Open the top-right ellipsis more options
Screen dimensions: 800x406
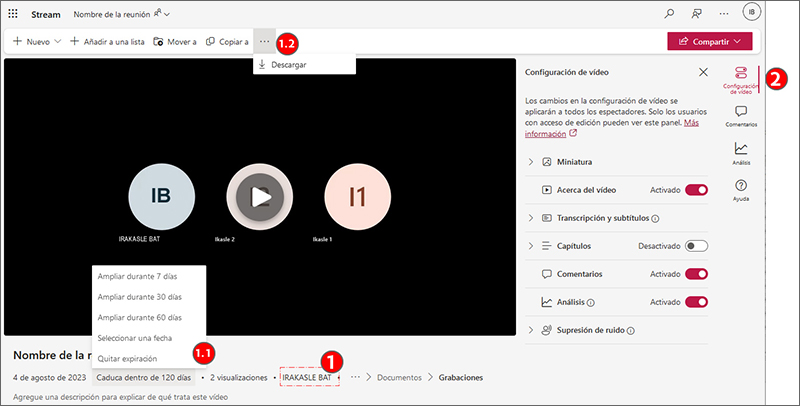pos(724,13)
